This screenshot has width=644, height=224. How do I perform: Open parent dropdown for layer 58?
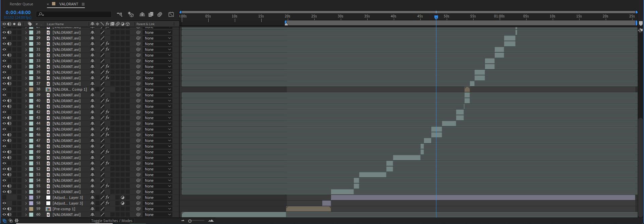click(x=157, y=203)
